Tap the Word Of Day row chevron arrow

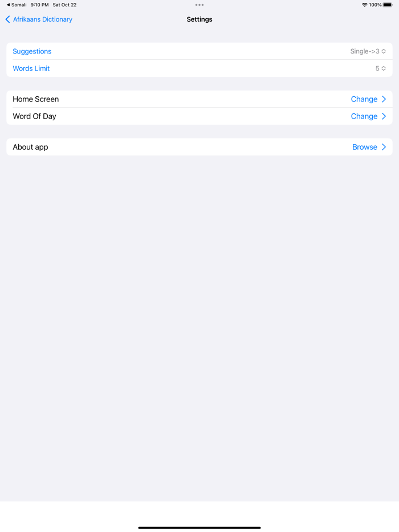coord(384,116)
